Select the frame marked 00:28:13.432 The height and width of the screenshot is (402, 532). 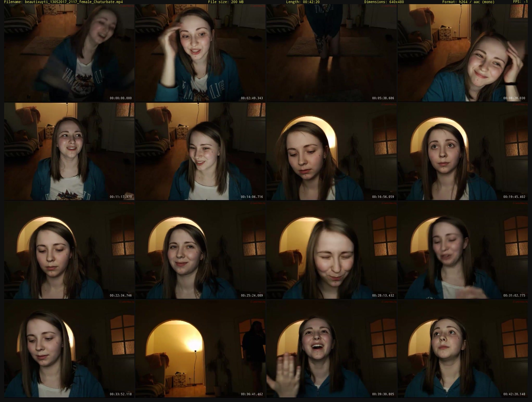332,250
